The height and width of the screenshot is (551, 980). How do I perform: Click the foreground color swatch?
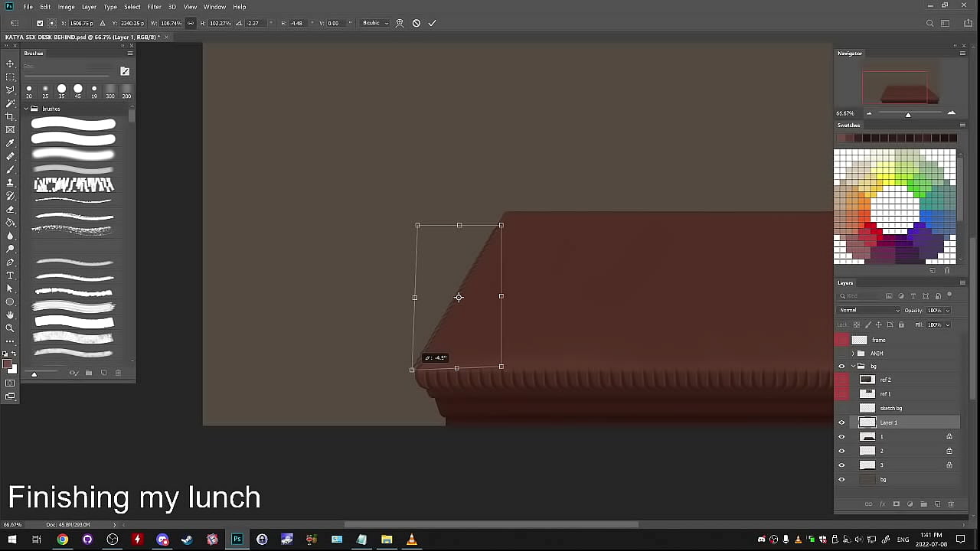(x=7, y=364)
